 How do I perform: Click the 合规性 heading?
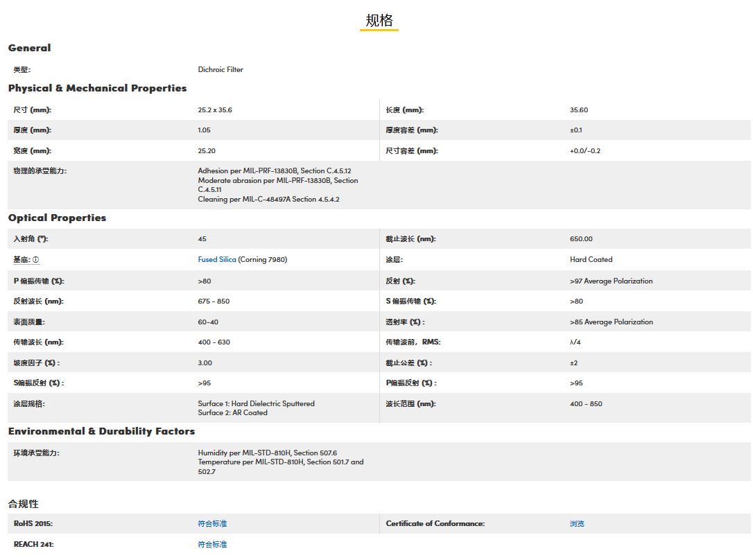coord(23,504)
